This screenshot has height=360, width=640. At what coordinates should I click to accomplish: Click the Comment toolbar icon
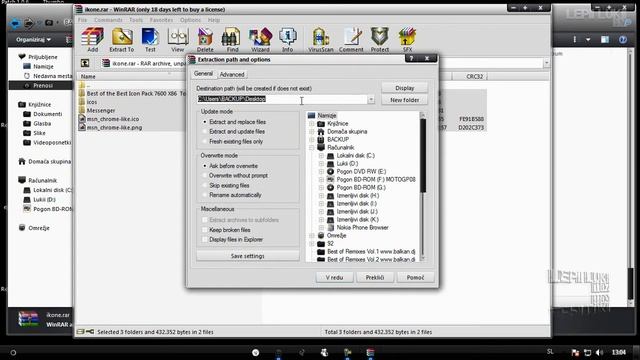pos(351,40)
